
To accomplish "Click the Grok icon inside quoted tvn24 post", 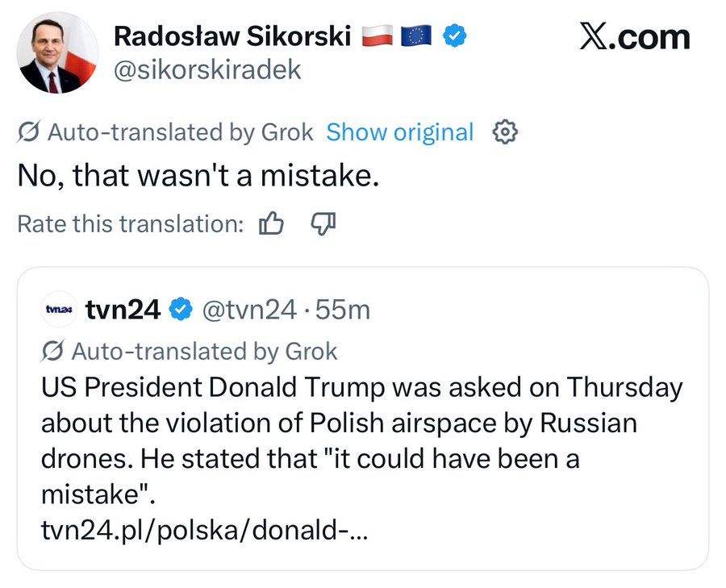I will (53, 351).
